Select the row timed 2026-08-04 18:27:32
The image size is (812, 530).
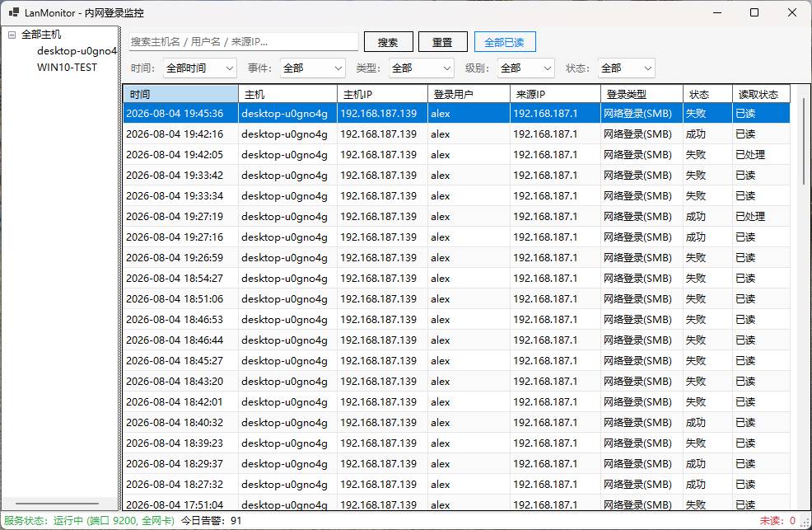457,485
